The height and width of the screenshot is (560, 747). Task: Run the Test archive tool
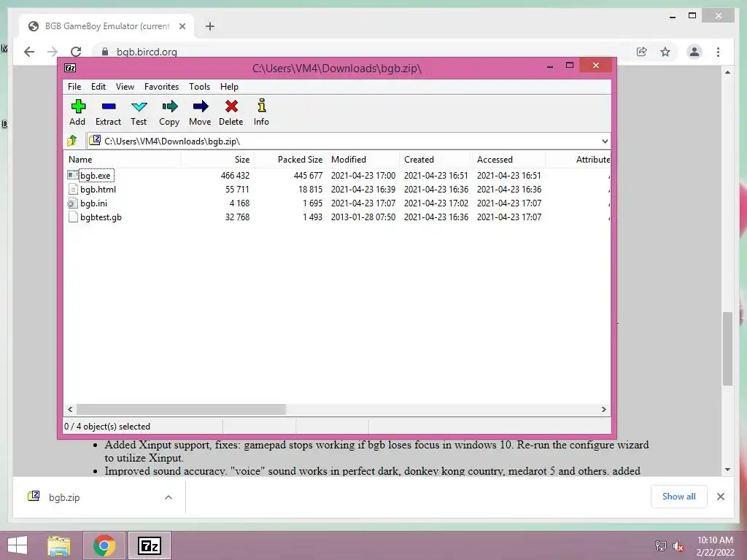[x=139, y=106]
